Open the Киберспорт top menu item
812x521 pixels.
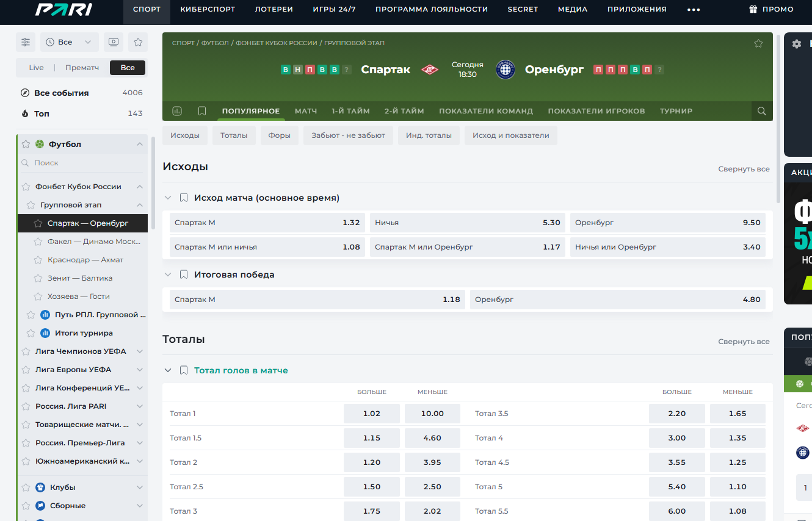click(x=208, y=9)
